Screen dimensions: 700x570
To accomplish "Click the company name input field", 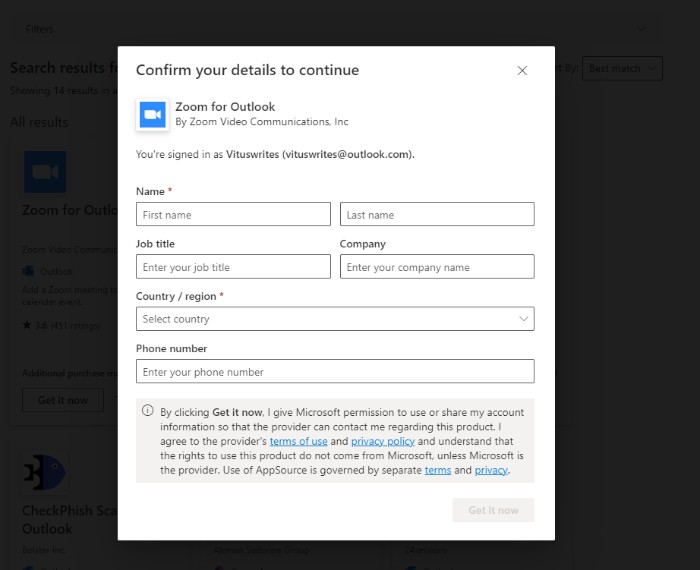I will [x=437, y=266].
